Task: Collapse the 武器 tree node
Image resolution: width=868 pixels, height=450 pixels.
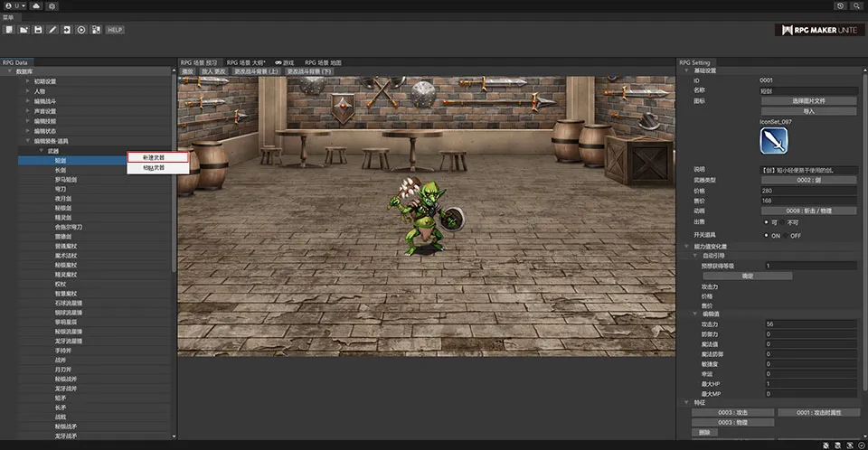Action: (41, 150)
